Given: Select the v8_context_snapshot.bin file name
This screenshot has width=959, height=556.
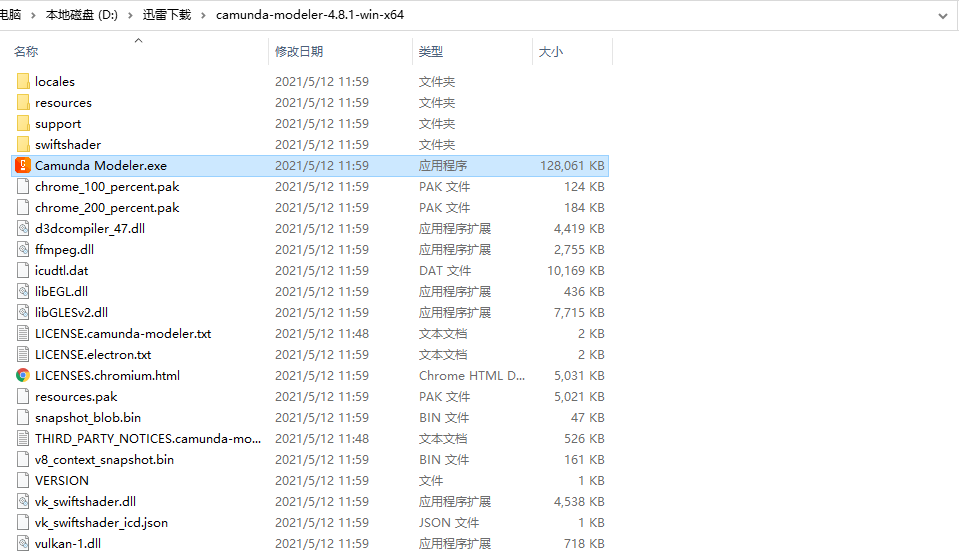Looking at the screenshot, I should coord(105,459).
